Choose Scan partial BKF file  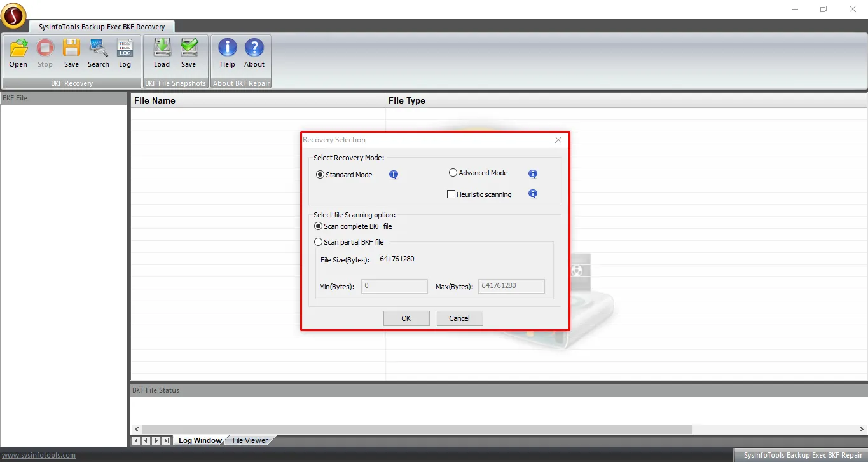(349, 242)
